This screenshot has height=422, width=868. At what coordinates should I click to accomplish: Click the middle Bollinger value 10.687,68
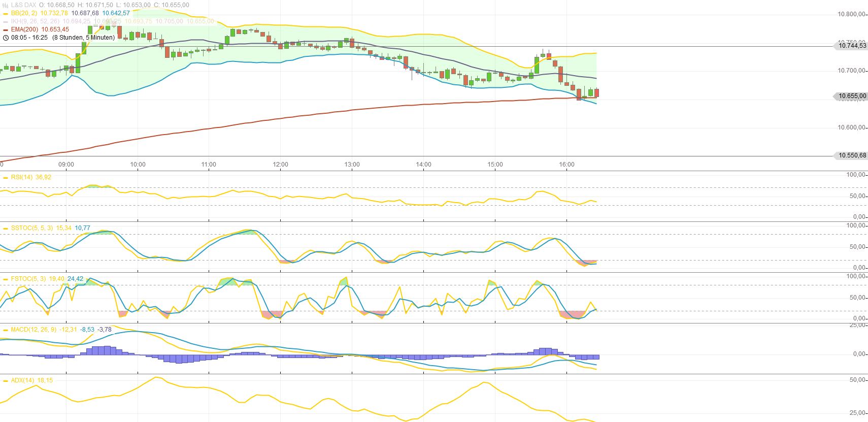[x=85, y=13]
